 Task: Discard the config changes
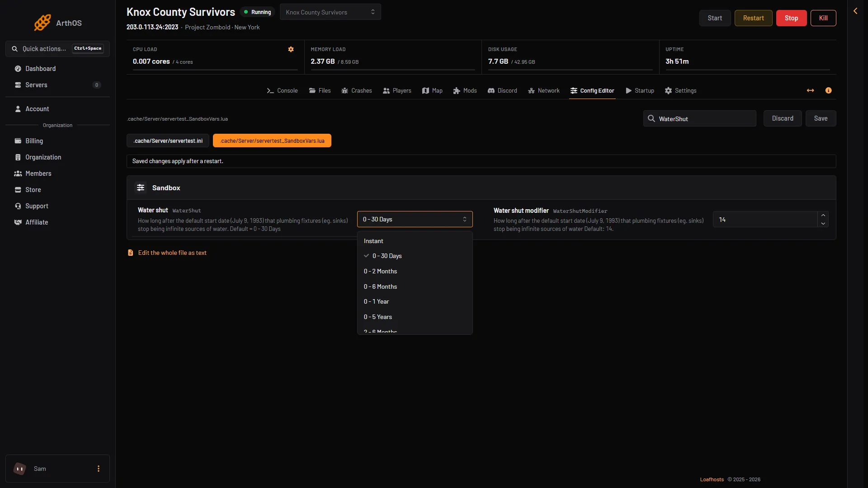[782, 118]
